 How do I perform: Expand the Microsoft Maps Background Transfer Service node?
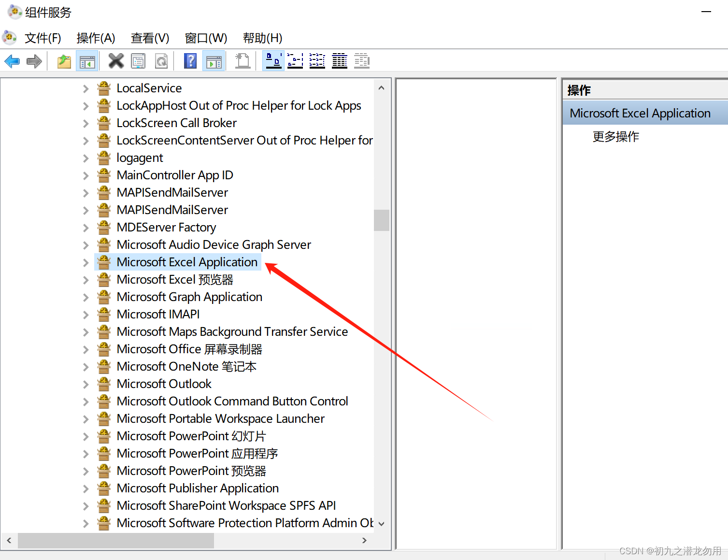(x=86, y=332)
